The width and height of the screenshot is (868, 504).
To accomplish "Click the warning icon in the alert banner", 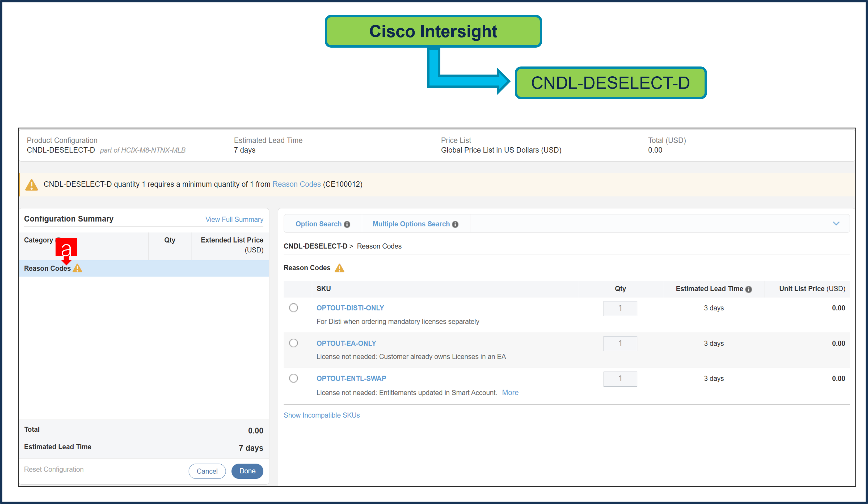I will pos(31,185).
